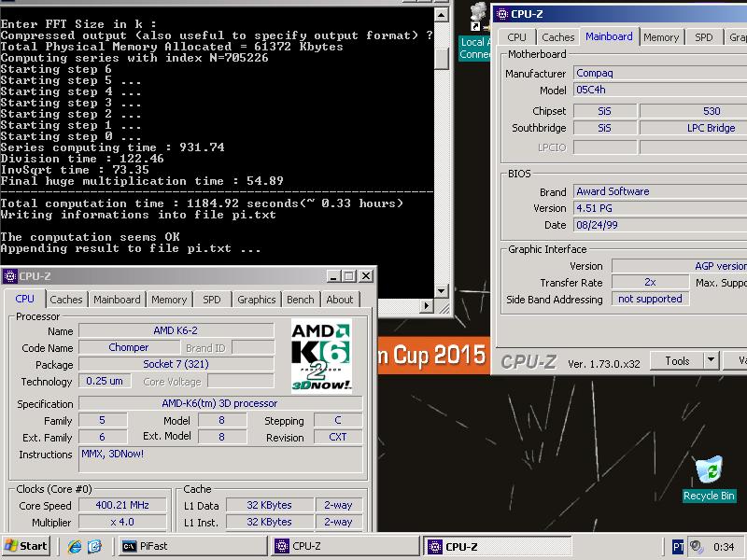Click the Technology value 0.25 um

point(105,381)
